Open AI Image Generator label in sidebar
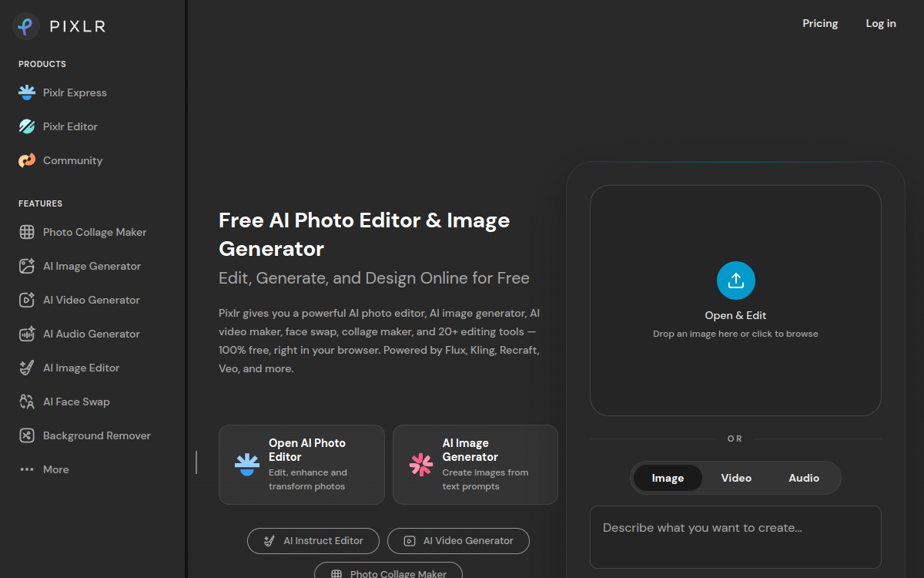Viewport: 924px width, 578px height. [x=92, y=266]
